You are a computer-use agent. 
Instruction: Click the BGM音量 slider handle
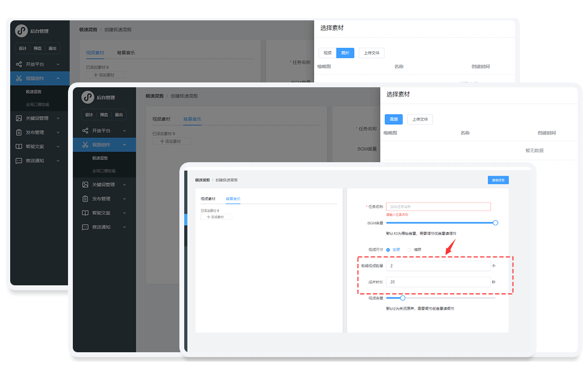click(495, 223)
